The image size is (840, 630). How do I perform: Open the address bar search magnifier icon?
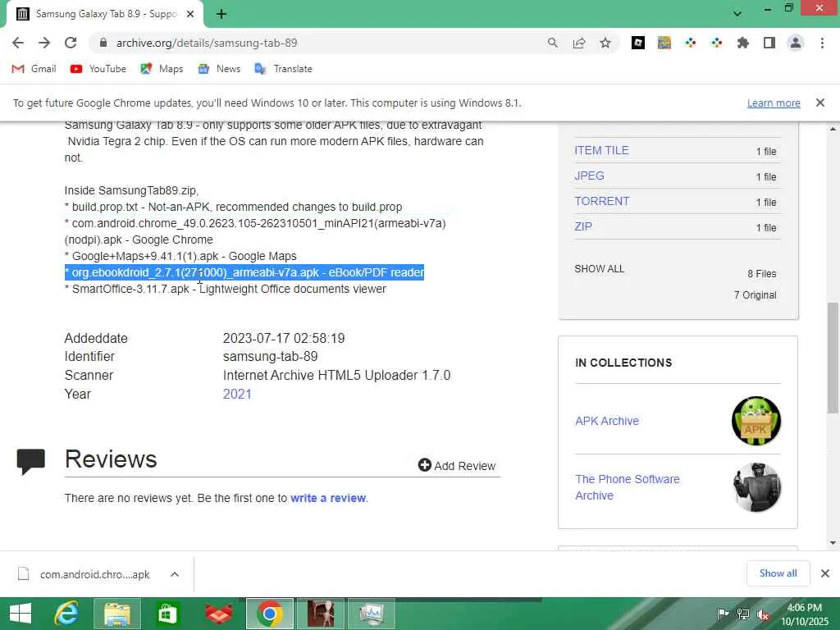point(552,43)
